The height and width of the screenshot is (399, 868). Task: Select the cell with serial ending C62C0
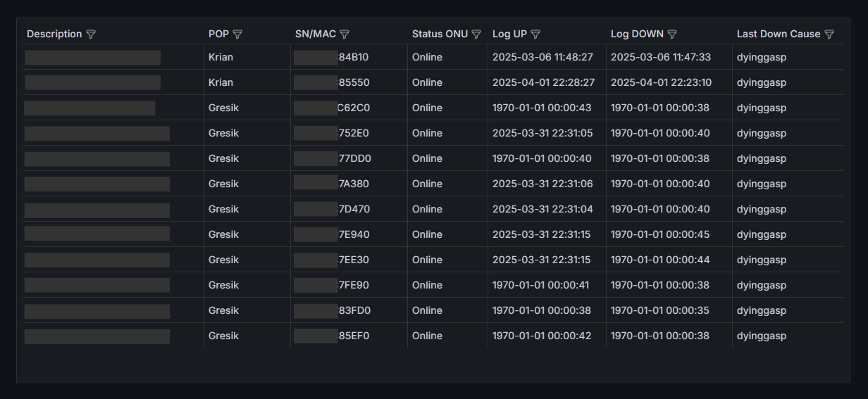(353, 108)
